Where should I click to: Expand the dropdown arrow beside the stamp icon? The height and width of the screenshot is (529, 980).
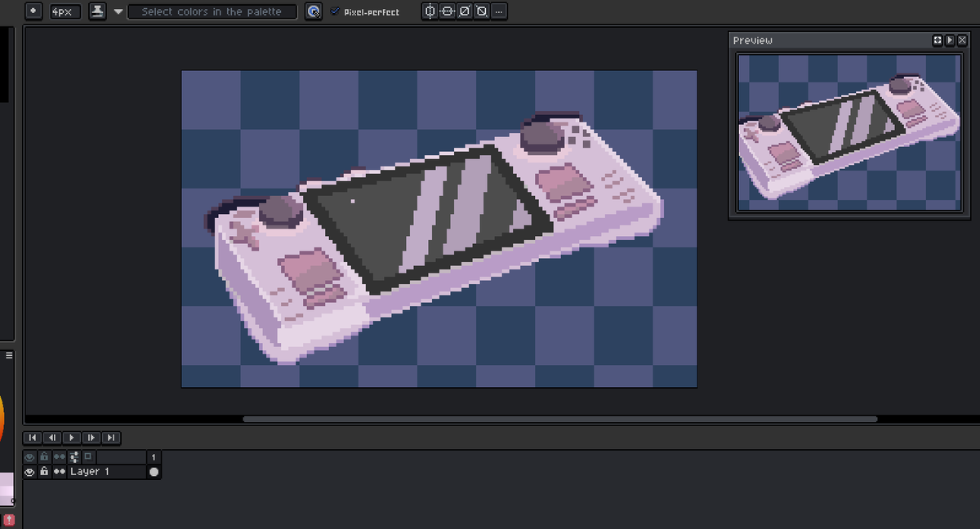[x=118, y=12]
